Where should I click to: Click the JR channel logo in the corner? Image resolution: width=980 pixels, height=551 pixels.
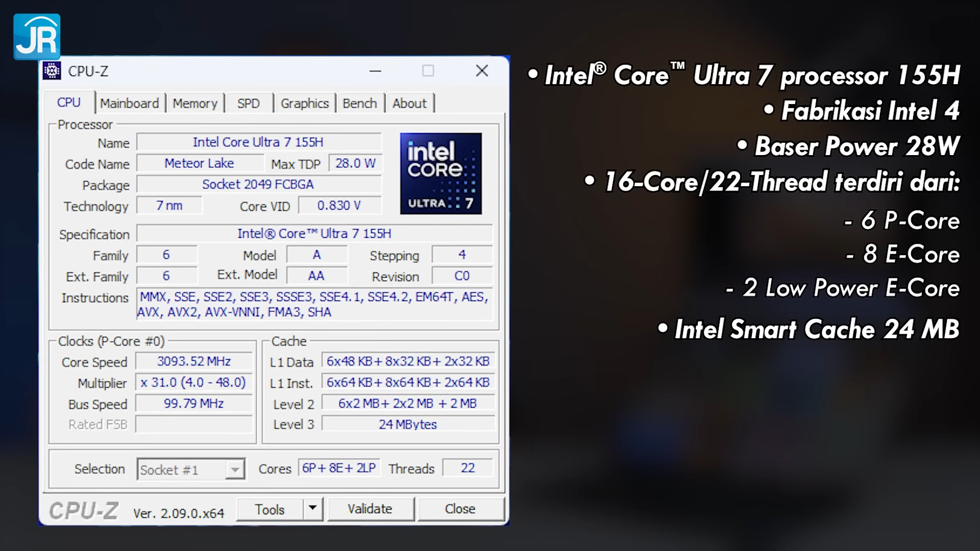pyautogui.click(x=36, y=36)
